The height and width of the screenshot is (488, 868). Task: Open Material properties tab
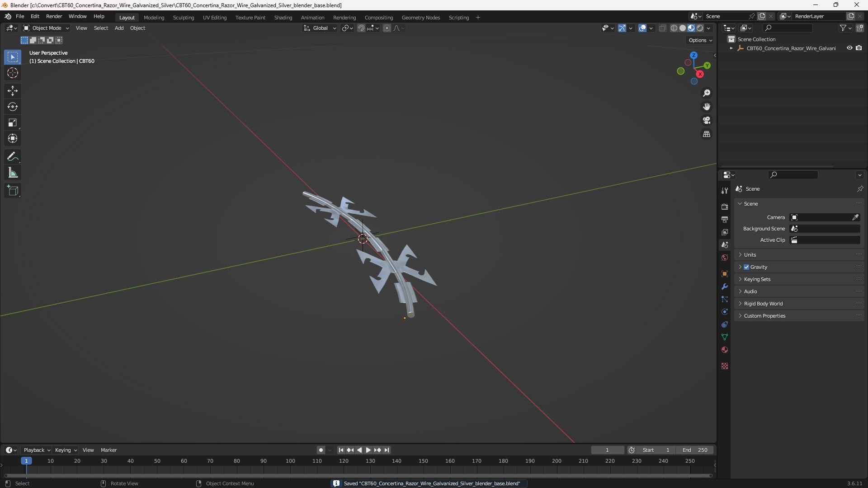(x=725, y=350)
